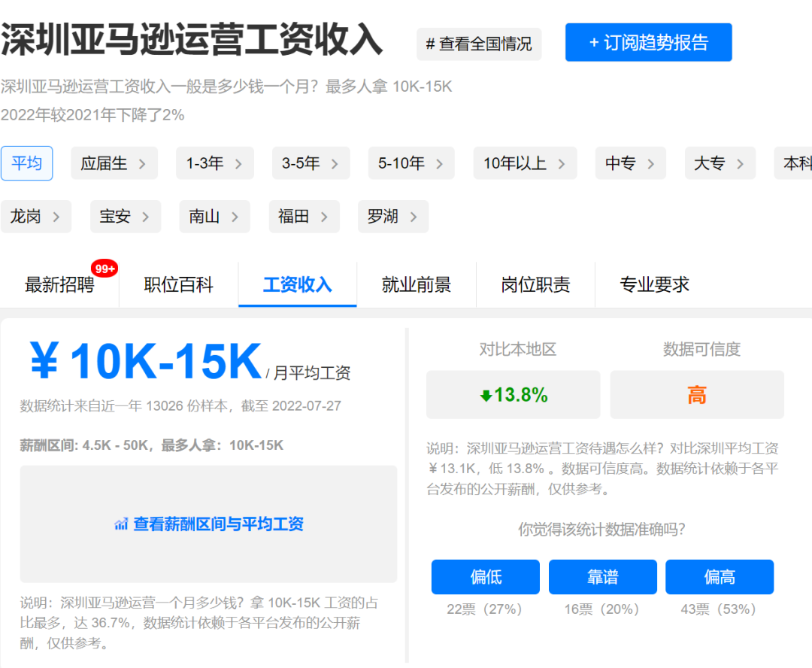Vote 偏高 on the statistics accuracy poll
812x668 pixels.
click(x=719, y=577)
